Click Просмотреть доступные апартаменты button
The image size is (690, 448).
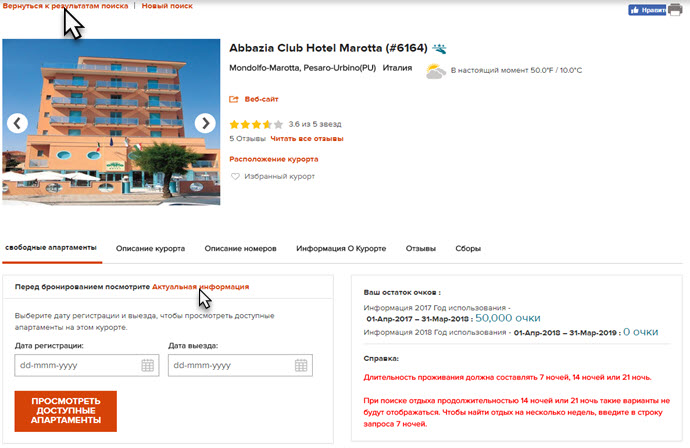66,411
